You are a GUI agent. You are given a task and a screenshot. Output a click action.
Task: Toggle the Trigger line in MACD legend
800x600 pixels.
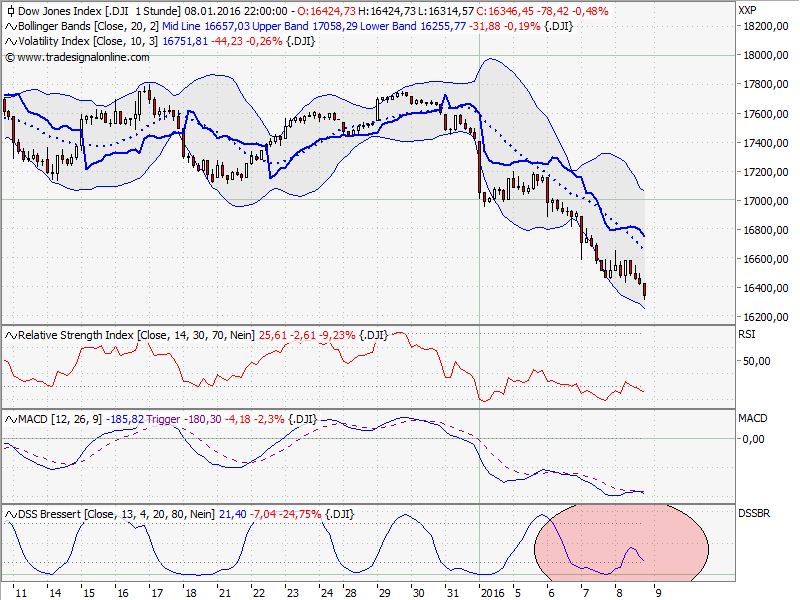163,421
